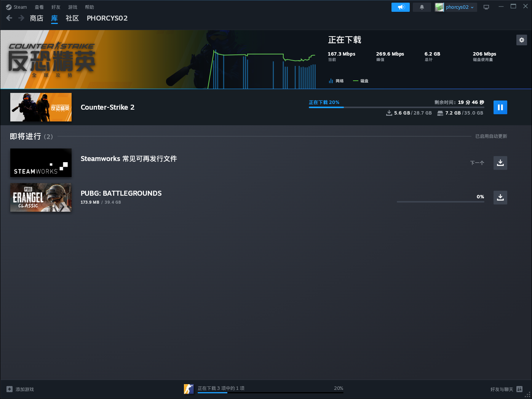Click the 6.2 GB total value
Image resolution: width=532 pixels, height=399 pixels.
coord(432,54)
